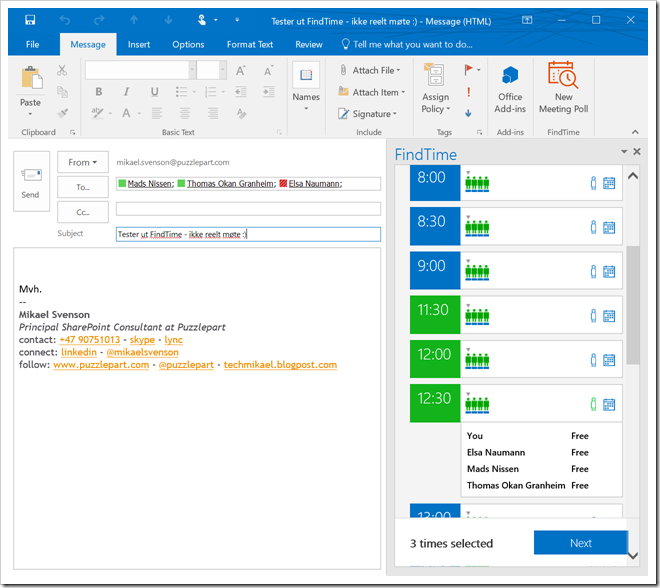Screen dimensions: 660x588
Task: Collapse the ribbon with the chevron
Action: click(x=635, y=132)
